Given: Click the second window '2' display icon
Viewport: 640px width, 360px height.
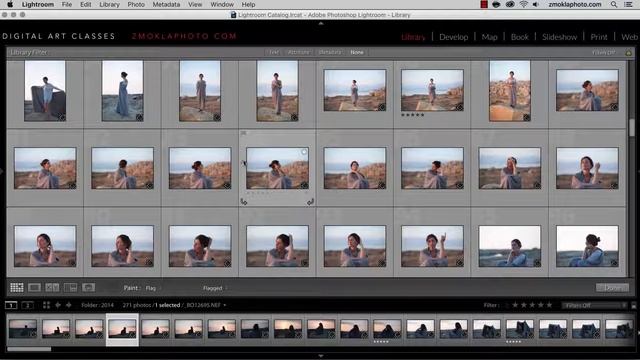Looking at the screenshot, I should [x=27, y=305].
